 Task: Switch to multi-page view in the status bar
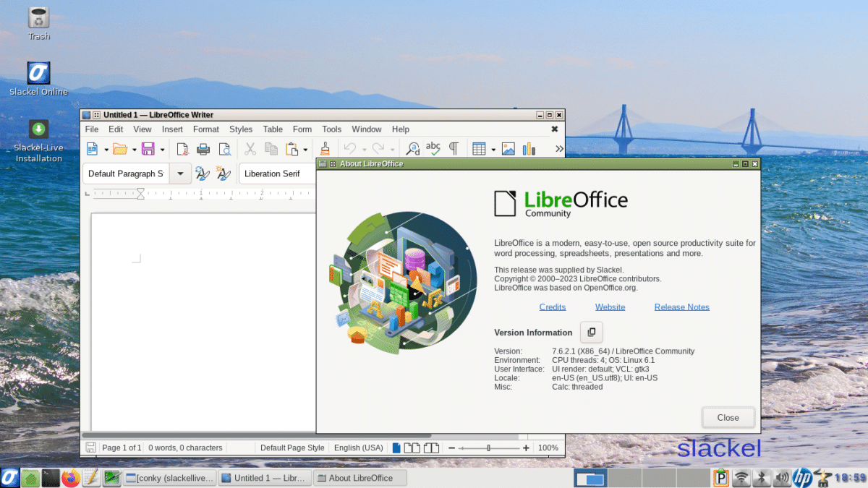tap(411, 448)
